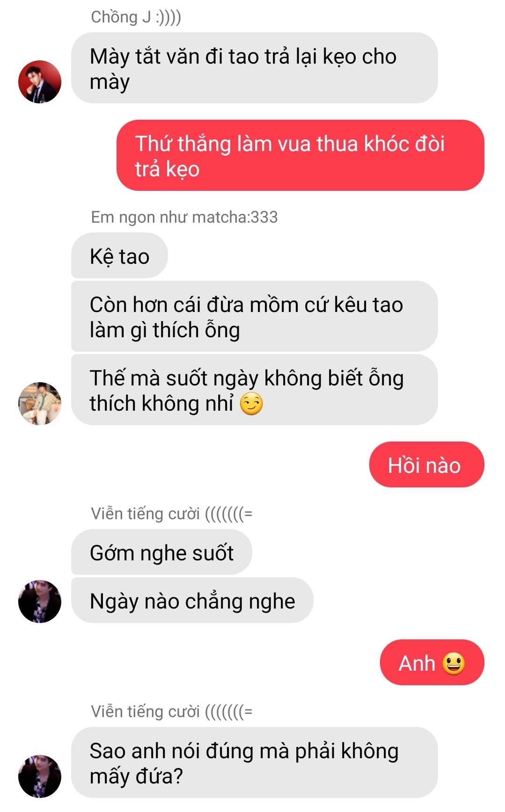Tap the grinning emoji after 'Anh'
The height and width of the screenshot is (812, 505).
[x=454, y=664]
